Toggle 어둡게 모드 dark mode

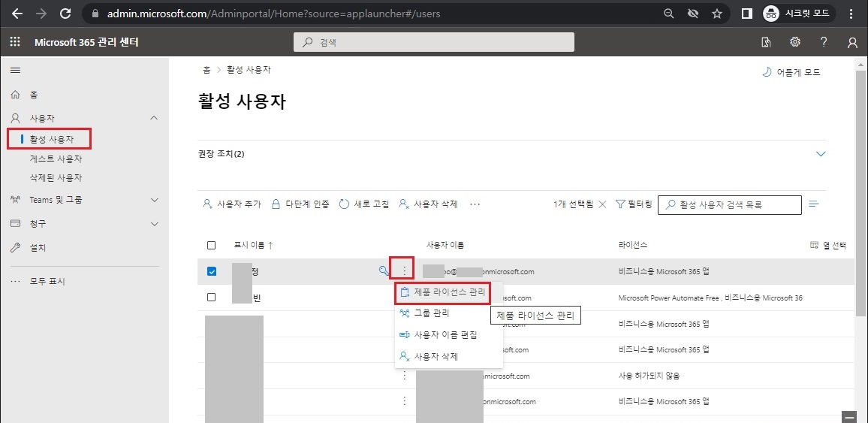click(791, 72)
